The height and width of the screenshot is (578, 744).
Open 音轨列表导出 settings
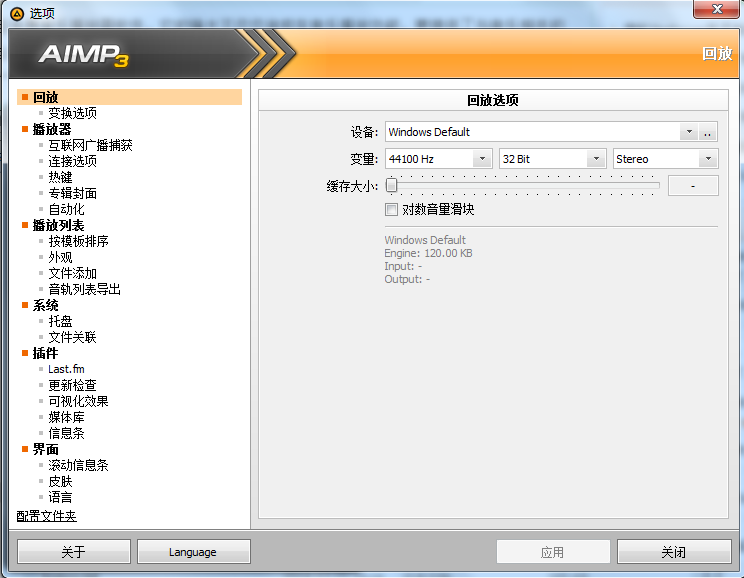pos(84,289)
